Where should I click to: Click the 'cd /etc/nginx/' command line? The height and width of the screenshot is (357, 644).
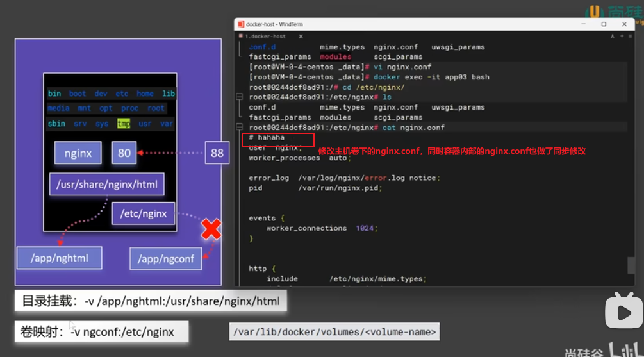coord(374,87)
